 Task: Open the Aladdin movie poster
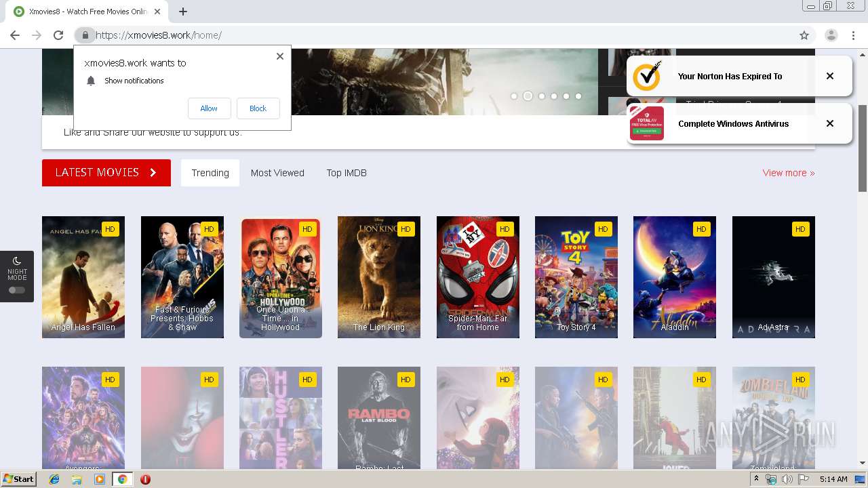pos(675,277)
